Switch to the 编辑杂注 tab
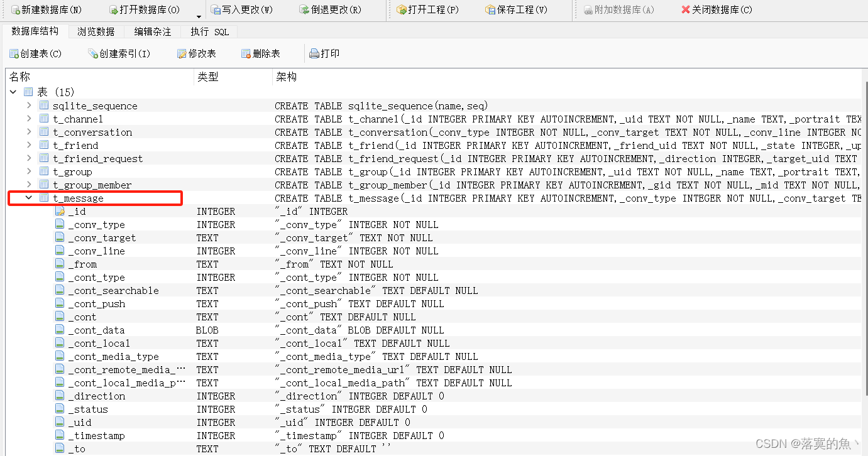 [x=153, y=31]
